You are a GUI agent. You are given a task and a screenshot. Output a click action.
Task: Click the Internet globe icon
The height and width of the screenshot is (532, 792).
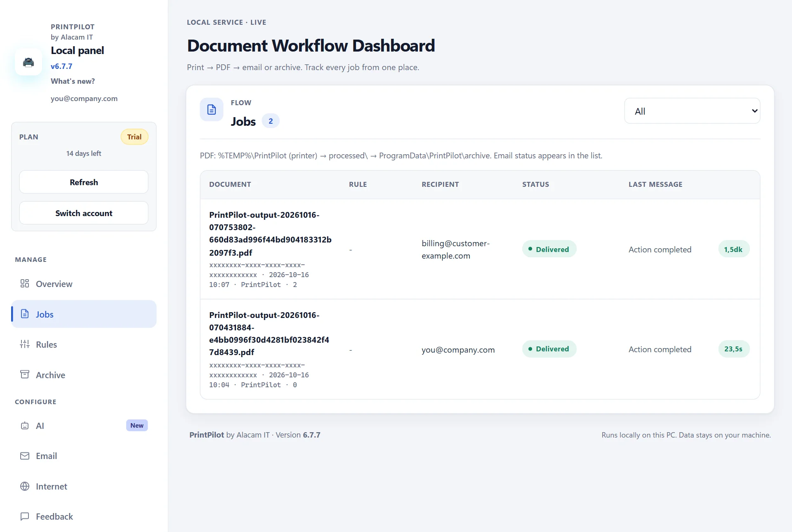25,486
